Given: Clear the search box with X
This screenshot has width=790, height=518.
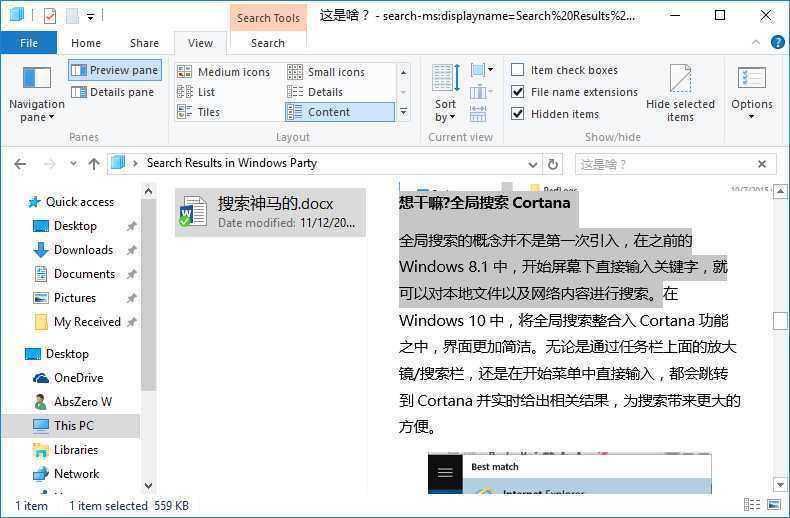Looking at the screenshot, I should pyautogui.click(x=762, y=164).
